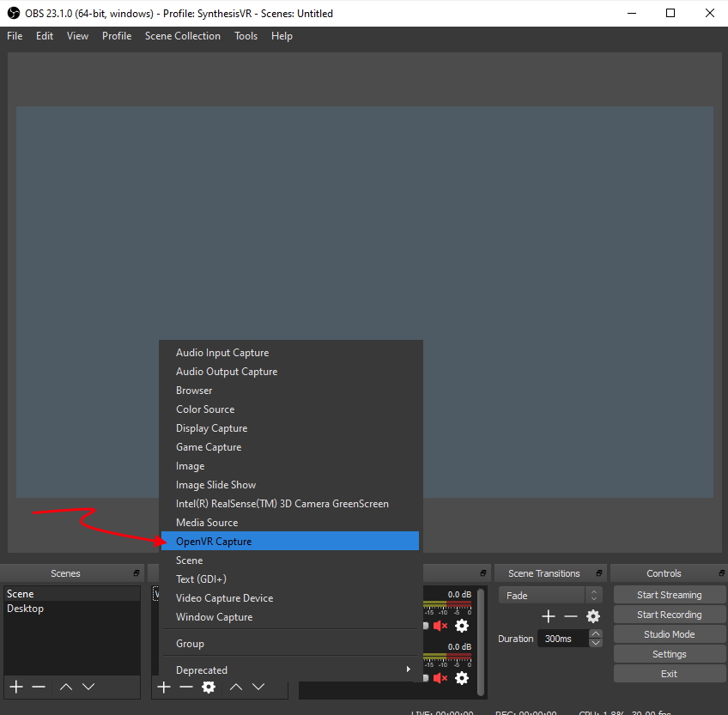Choose Image Slide Show source
The image size is (728, 715).
pyautogui.click(x=290, y=485)
